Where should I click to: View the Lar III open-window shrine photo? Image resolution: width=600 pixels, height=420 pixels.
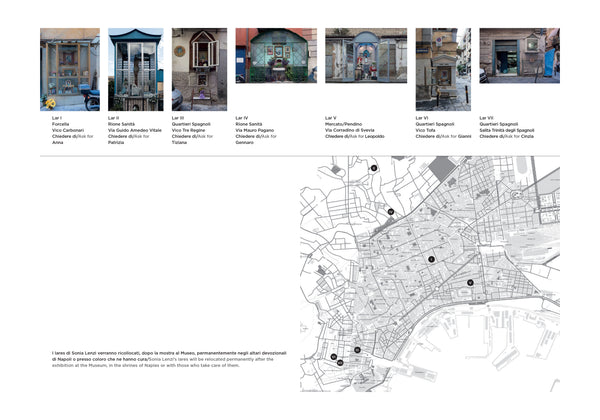(199, 68)
